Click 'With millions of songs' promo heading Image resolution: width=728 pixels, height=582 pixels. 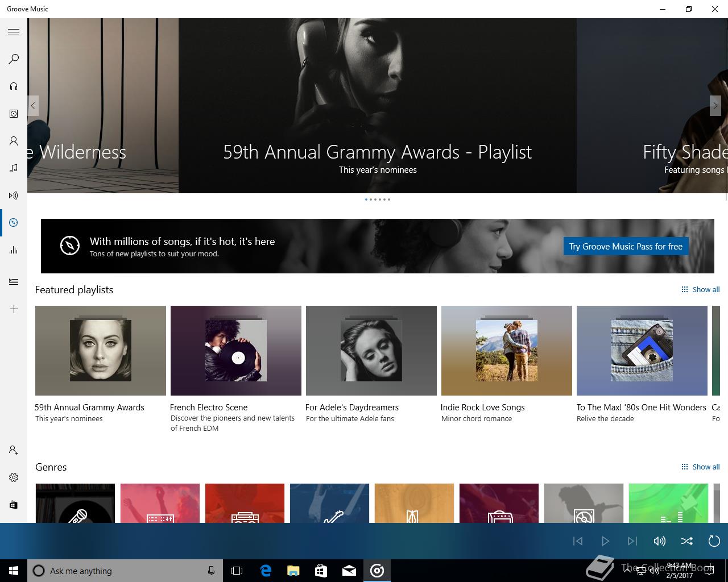tap(182, 242)
